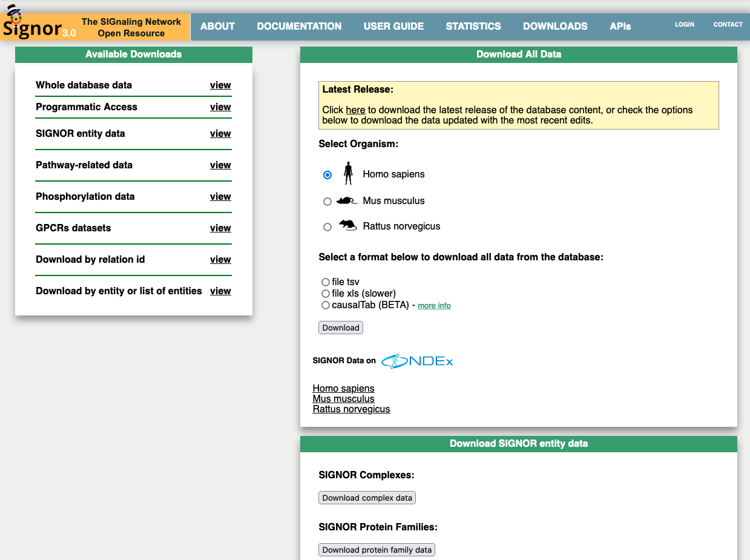
Task: Open the DOCUMENTATION menu
Action: coord(299,27)
